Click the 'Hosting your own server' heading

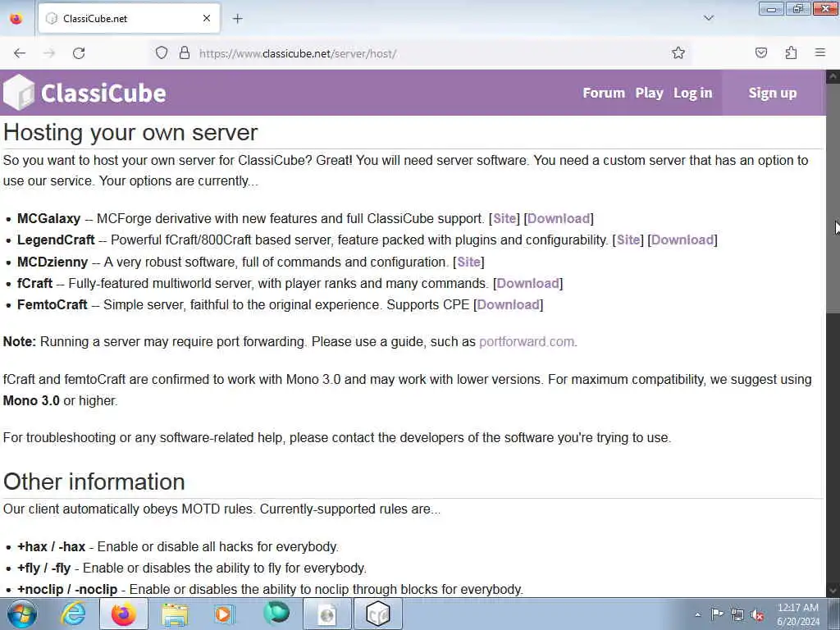pos(130,133)
